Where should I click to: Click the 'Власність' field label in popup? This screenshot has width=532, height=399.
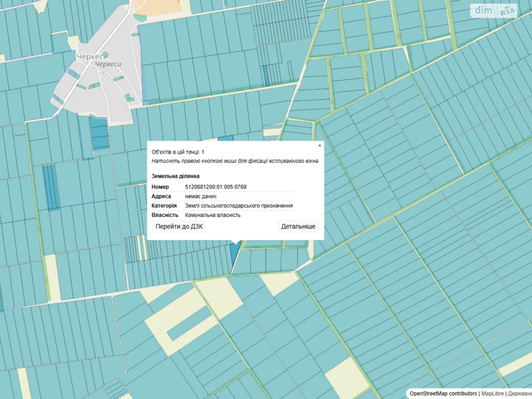pyautogui.click(x=165, y=215)
